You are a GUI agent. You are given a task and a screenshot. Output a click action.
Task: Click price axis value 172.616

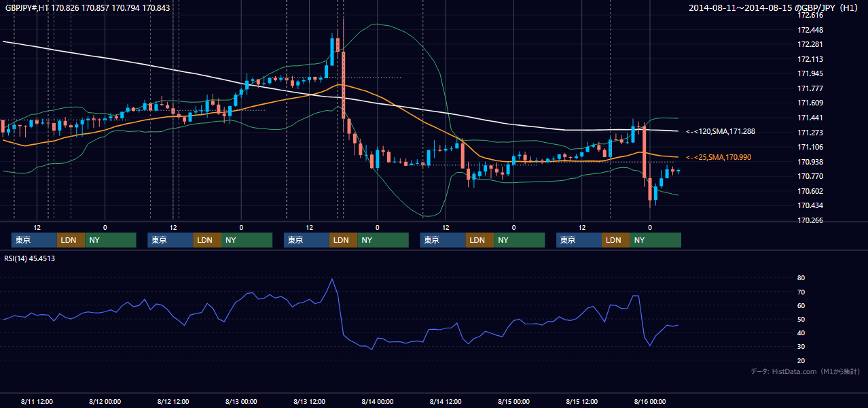tap(810, 15)
